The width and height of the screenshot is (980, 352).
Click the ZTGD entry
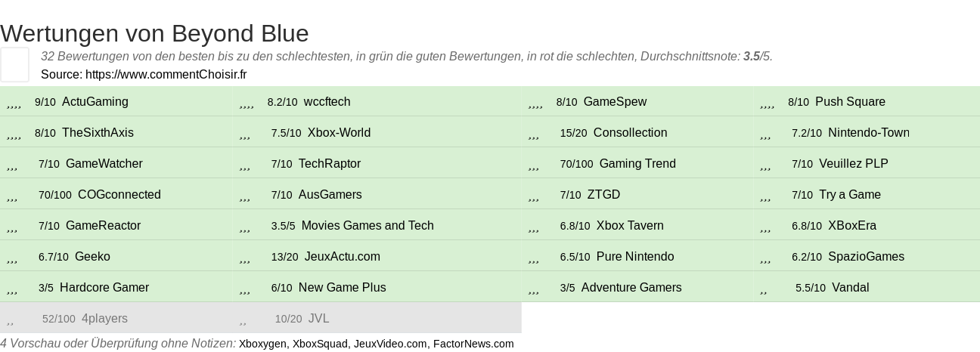click(603, 195)
